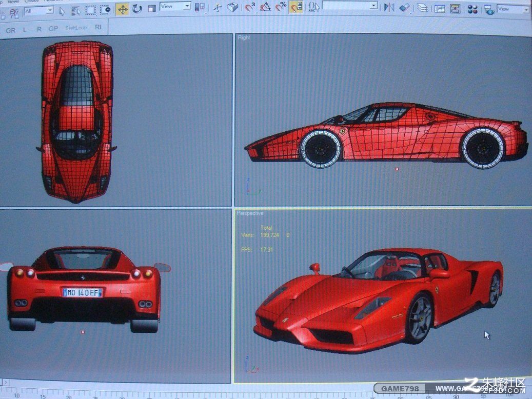Click the car in the top-view viewport

pyautogui.click(x=76, y=122)
